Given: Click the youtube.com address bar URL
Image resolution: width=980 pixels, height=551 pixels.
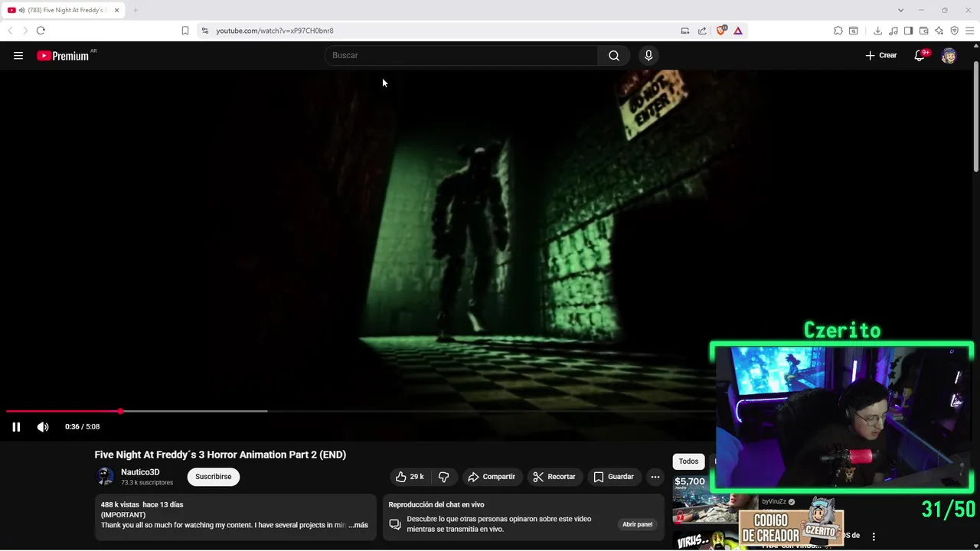Looking at the screenshot, I should click(275, 31).
